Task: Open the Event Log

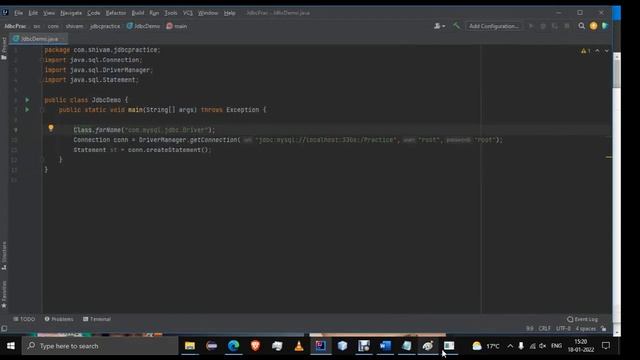Action: click(x=582, y=319)
